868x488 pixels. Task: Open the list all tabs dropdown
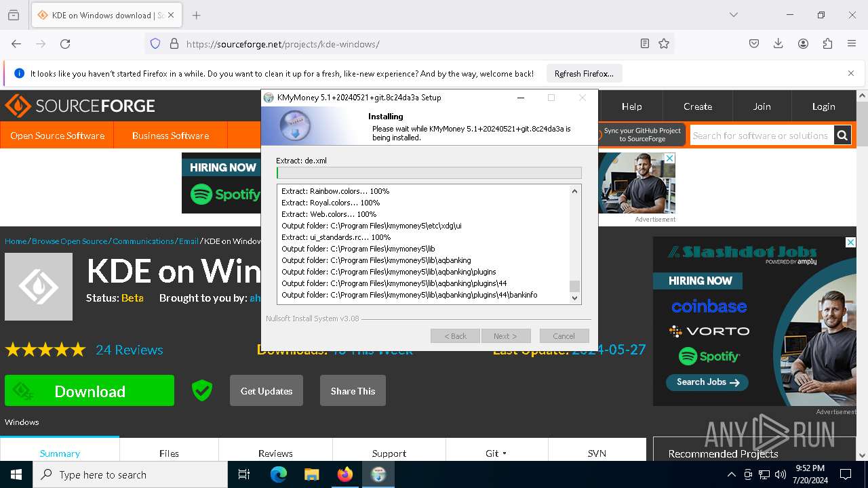point(734,15)
